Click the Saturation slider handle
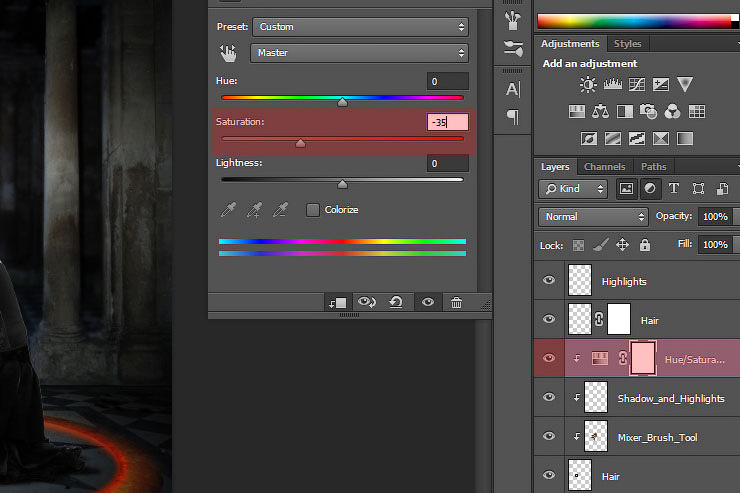 [300, 143]
